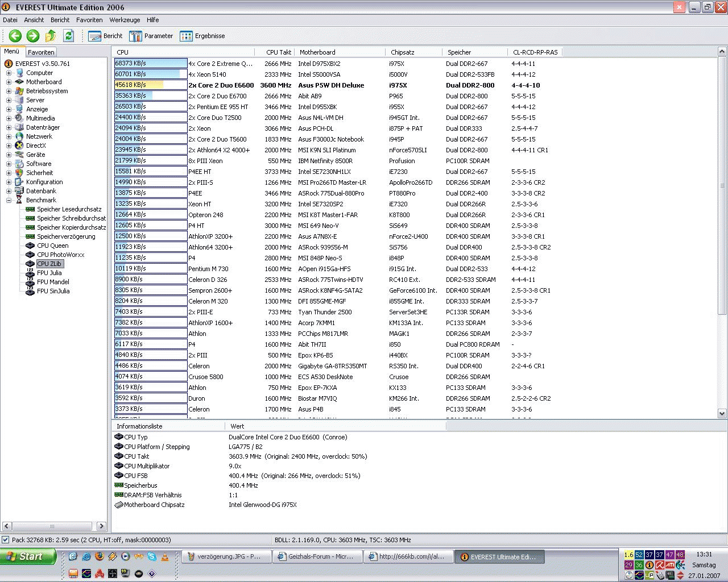Open the Datei menu

tap(10, 20)
